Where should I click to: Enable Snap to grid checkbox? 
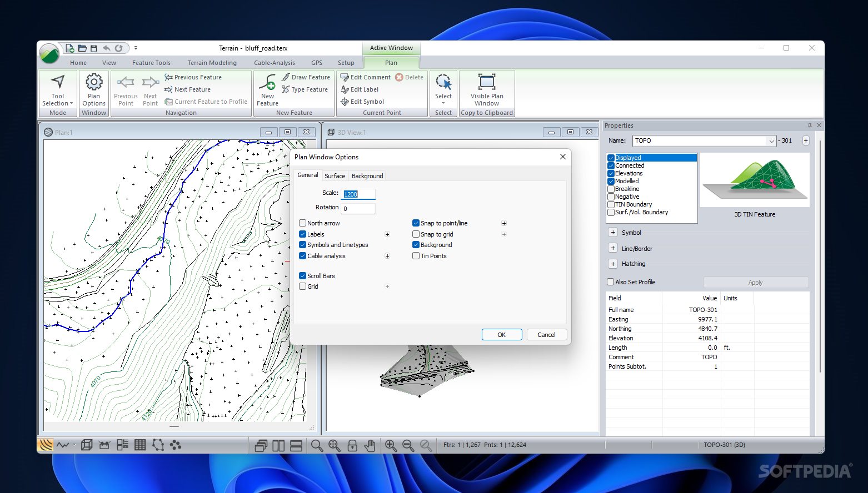(x=416, y=234)
